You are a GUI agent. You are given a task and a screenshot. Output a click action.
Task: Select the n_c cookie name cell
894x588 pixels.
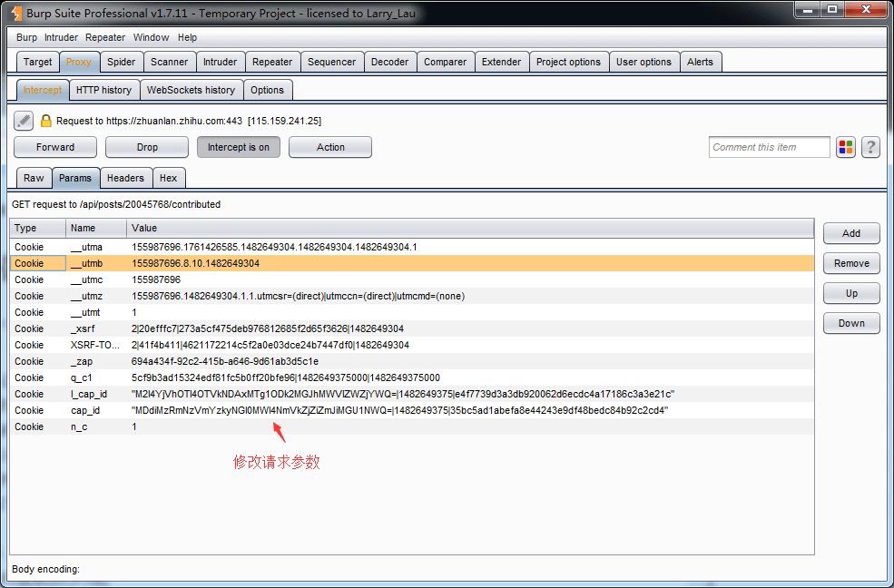[96, 426]
